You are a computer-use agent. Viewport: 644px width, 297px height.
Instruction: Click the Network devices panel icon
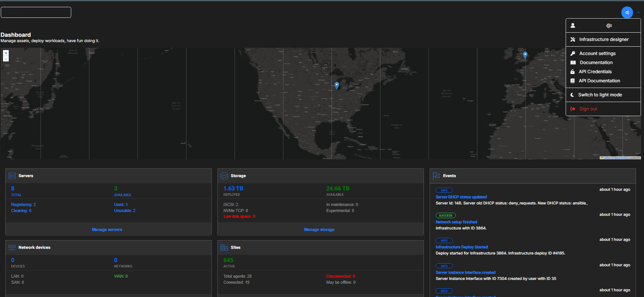(x=12, y=247)
